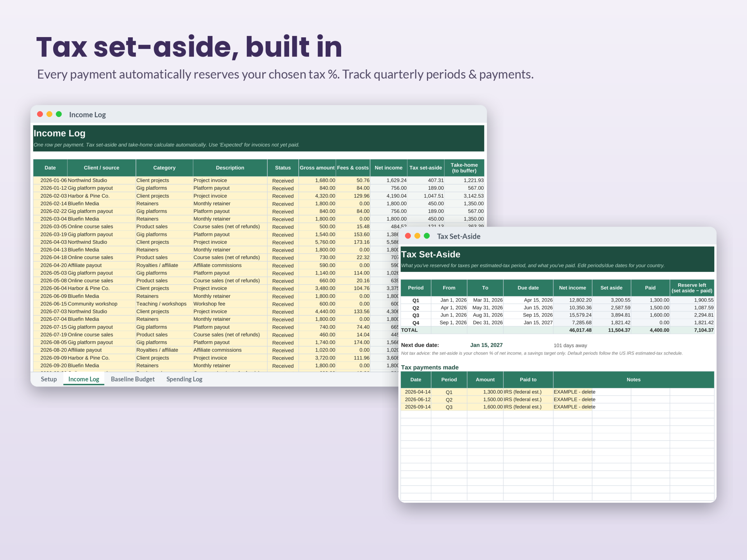Select the Community workshop client cell
Screen dimensions: 747x560
click(102, 304)
